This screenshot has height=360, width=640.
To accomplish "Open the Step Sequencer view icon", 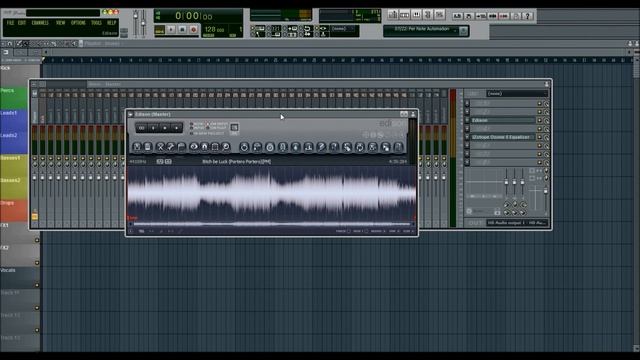I will [x=404, y=15].
